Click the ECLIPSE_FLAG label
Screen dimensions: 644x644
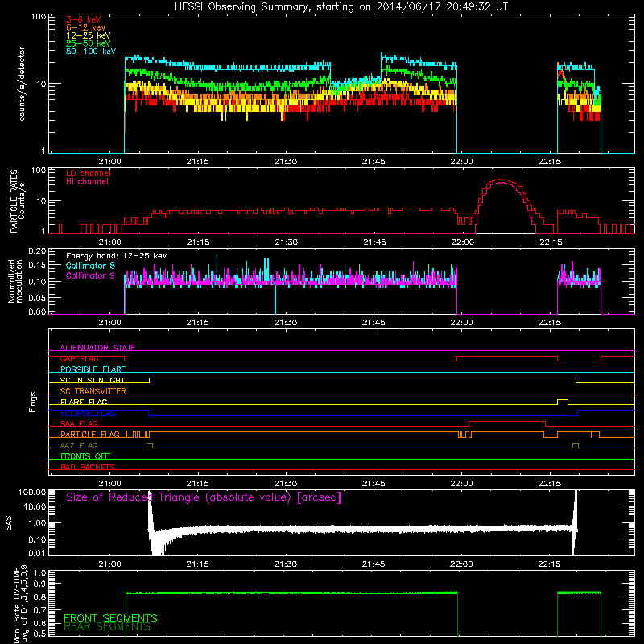pos(88,413)
